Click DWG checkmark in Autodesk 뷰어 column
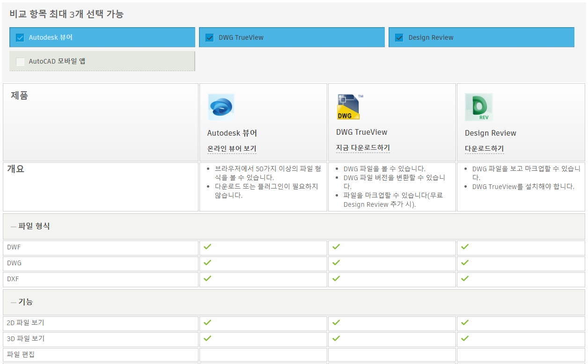This screenshot has height=364, width=588. (207, 262)
